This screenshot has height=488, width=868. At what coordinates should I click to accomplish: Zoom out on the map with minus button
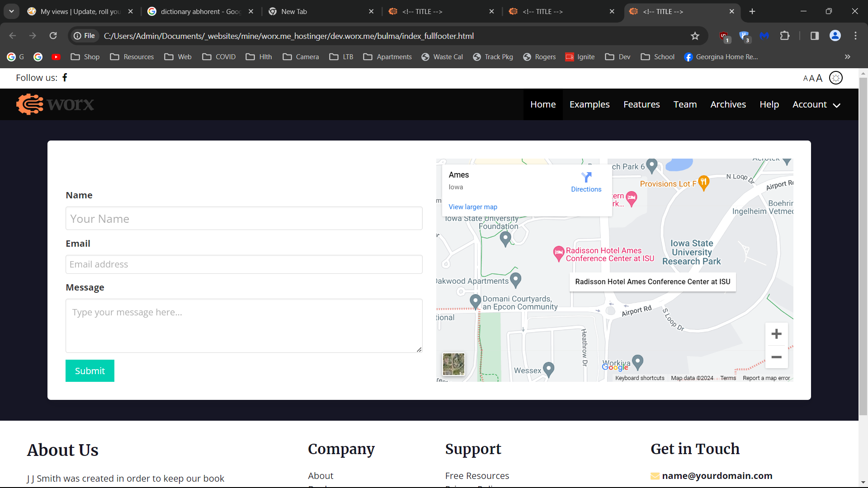pyautogui.click(x=776, y=357)
